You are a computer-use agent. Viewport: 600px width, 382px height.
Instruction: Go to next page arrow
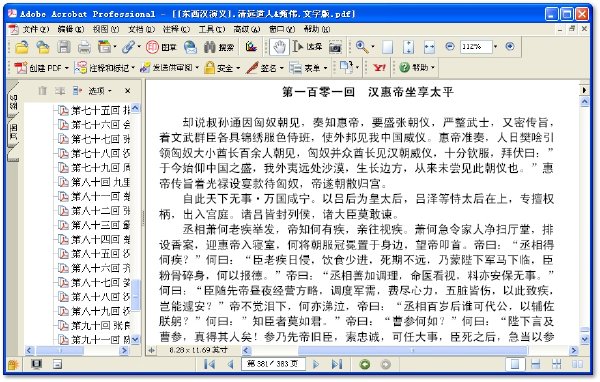point(316,364)
